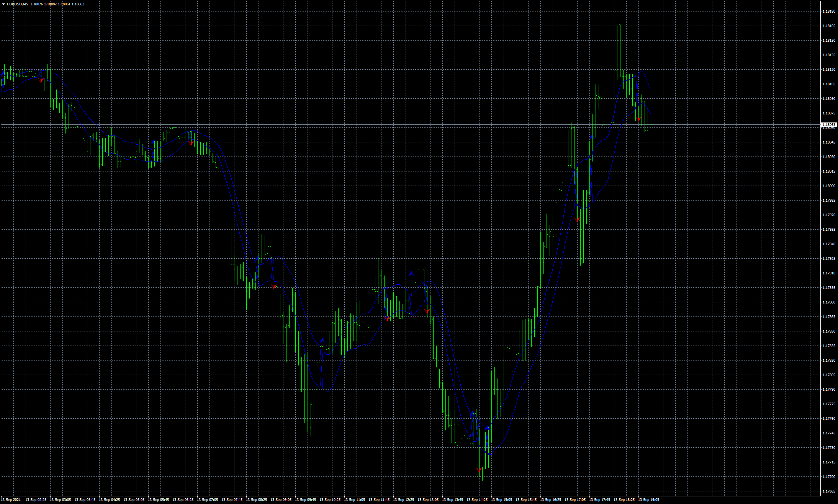Click the blue buy arrow near the 1.17760 level

472,414
